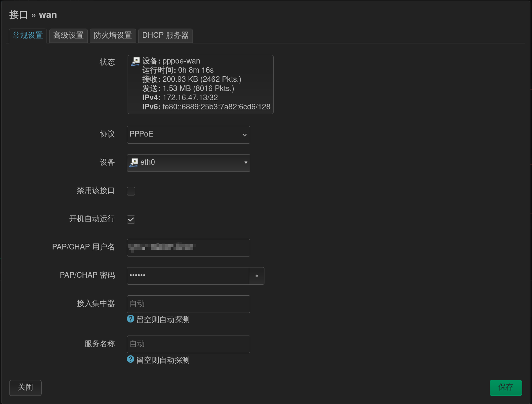The width and height of the screenshot is (532, 404).
Task: Click the help icon under 服务名称 field
Action: coord(130,360)
